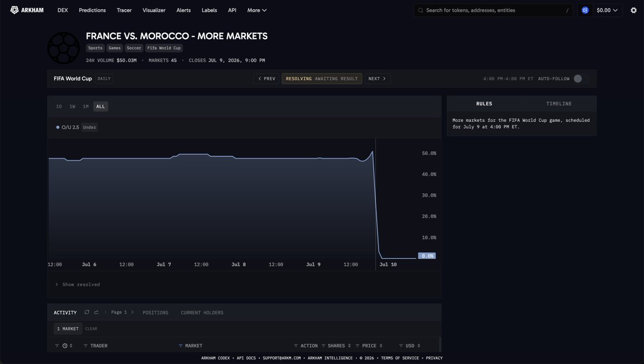This screenshot has height=364, width=644.
Task: Select the 1D chart range
Action: point(59,107)
